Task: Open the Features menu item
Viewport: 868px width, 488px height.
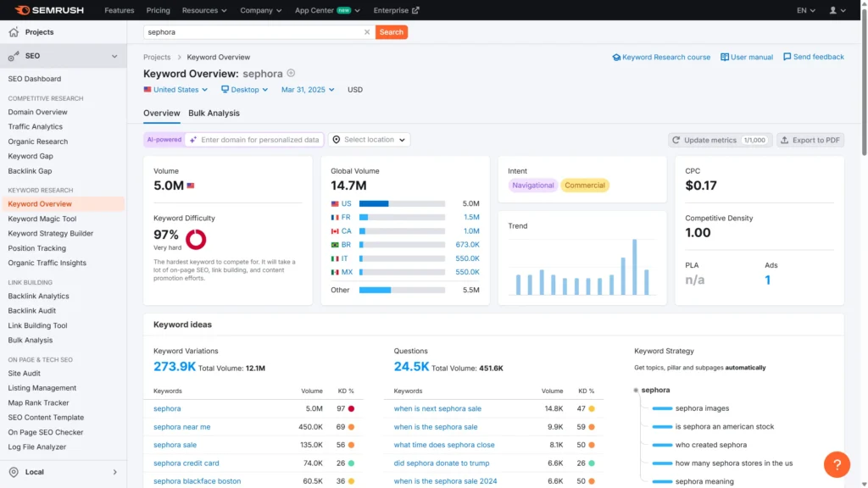Action: 119,10
